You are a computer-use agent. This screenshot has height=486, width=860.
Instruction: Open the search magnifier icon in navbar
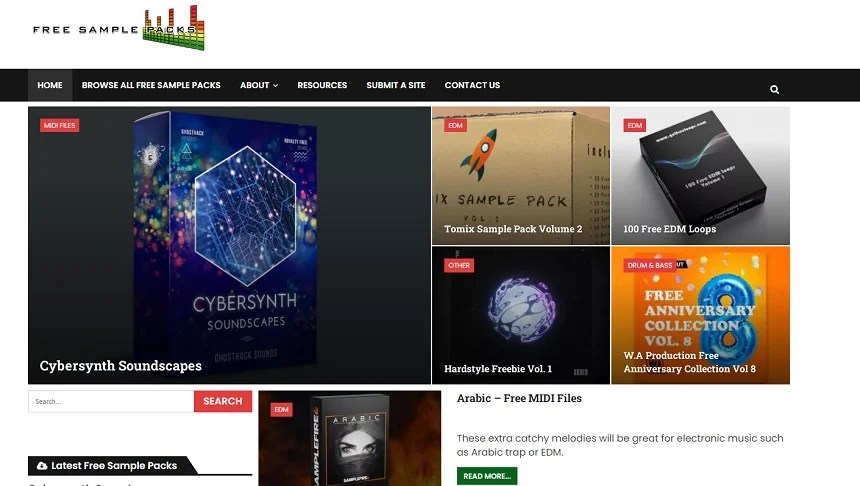pos(774,89)
